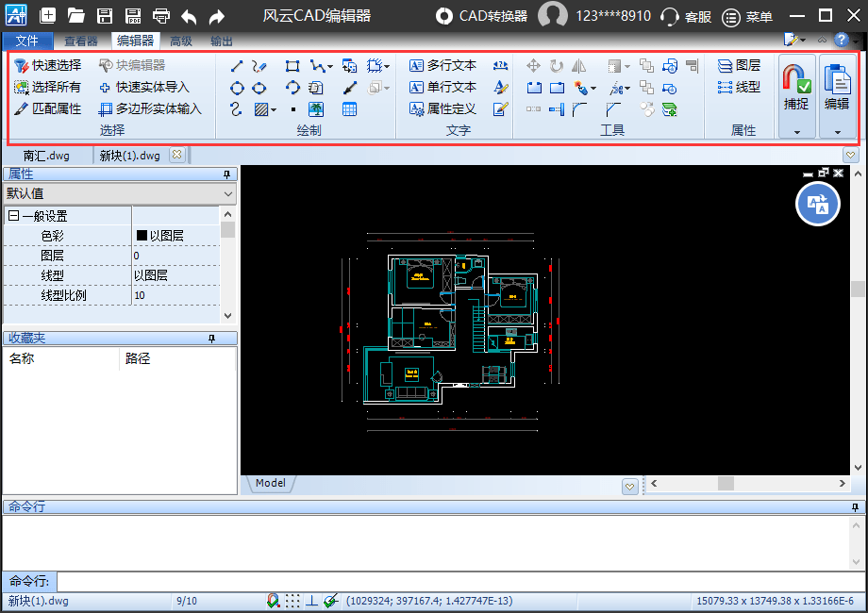
Task: Expand the Snap (捕捉) button dropdown
Action: (796, 132)
